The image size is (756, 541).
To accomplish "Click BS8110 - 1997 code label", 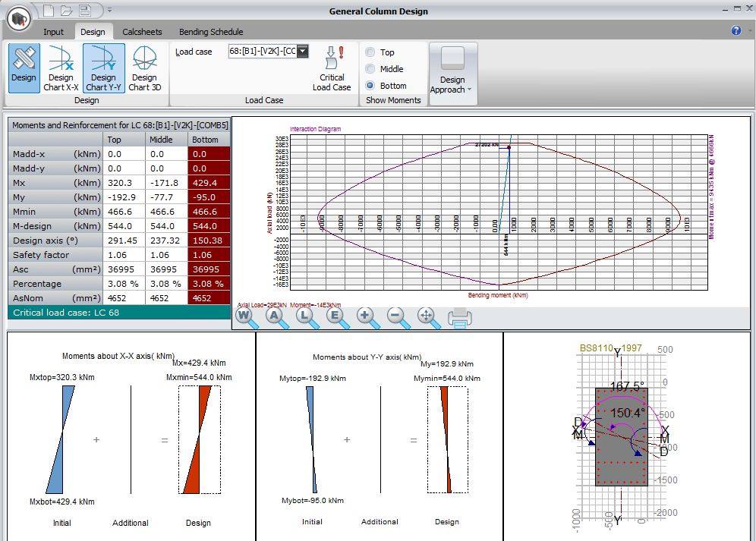I will pyautogui.click(x=610, y=348).
